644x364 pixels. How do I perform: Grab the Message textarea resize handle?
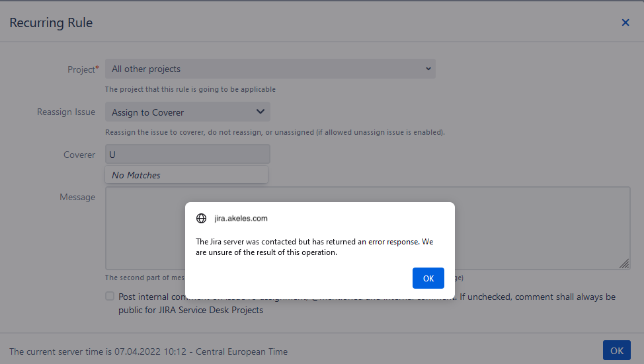click(x=624, y=264)
